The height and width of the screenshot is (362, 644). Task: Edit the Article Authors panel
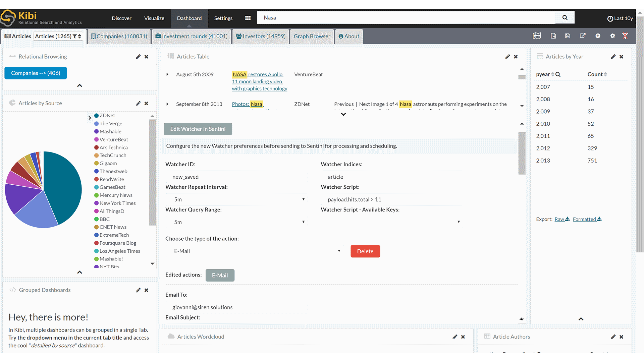click(x=613, y=337)
